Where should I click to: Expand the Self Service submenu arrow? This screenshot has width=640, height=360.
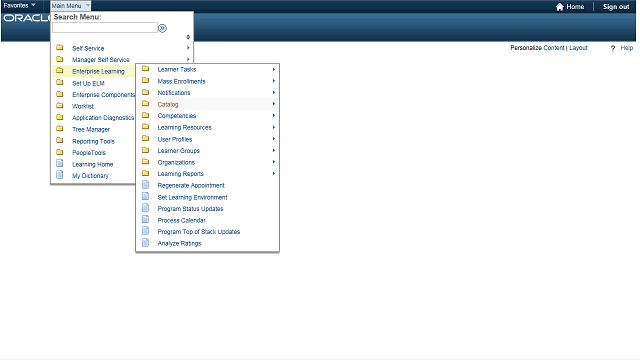pos(188,48)
